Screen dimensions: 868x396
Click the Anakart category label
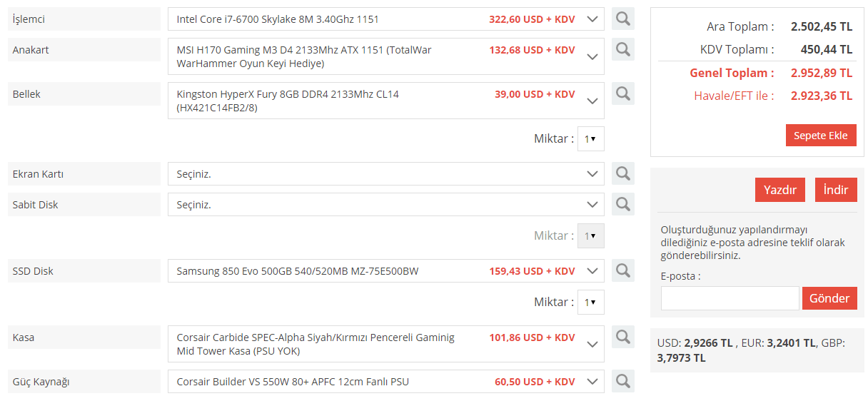(x=84, y=49)
